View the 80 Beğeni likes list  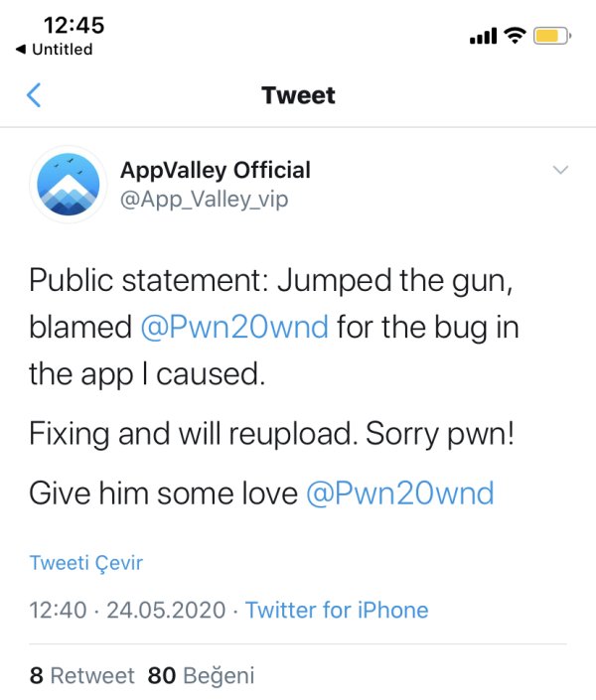(201, 676)
